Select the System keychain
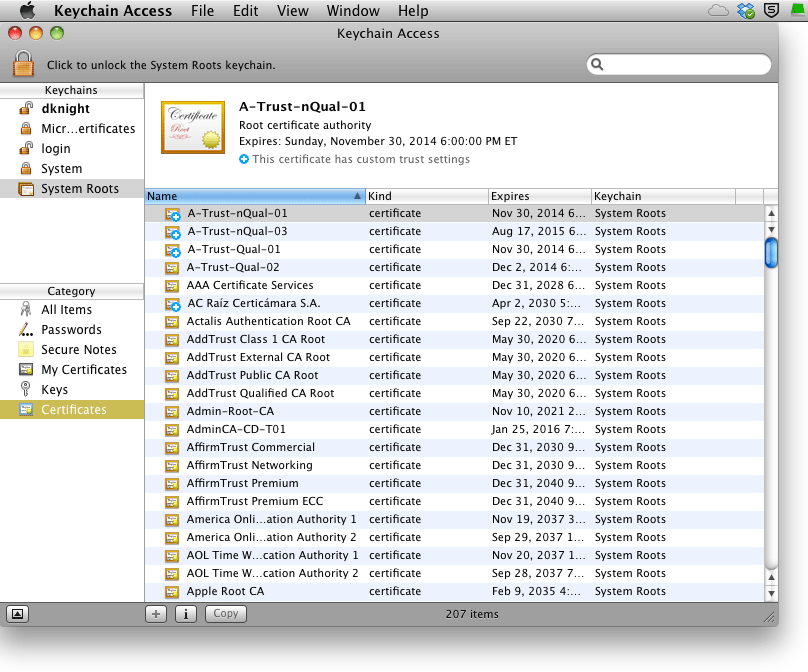 pyautogui.click(x=72, y=169)
